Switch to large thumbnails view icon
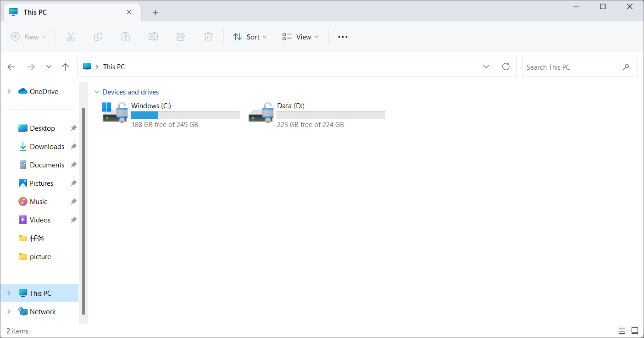The width and height of the screenshot is (644, 338). pos(635,331)
